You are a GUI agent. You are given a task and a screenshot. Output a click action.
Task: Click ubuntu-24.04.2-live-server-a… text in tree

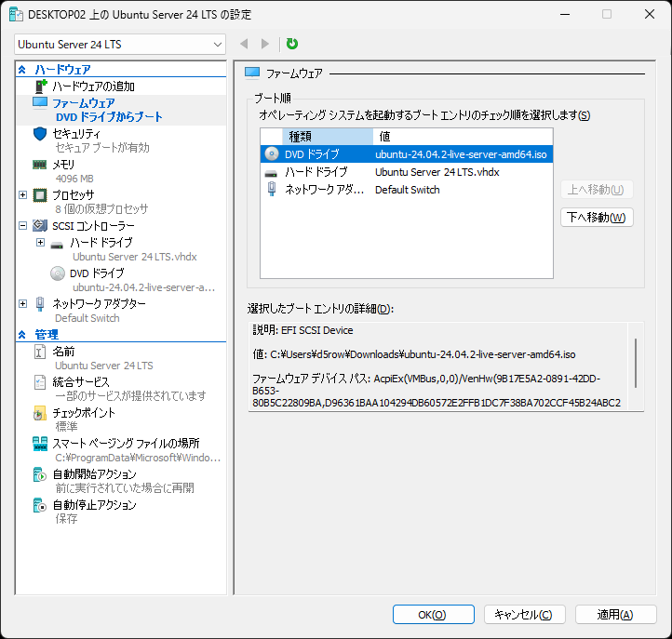pyautogui.click(x=143, y=287)
